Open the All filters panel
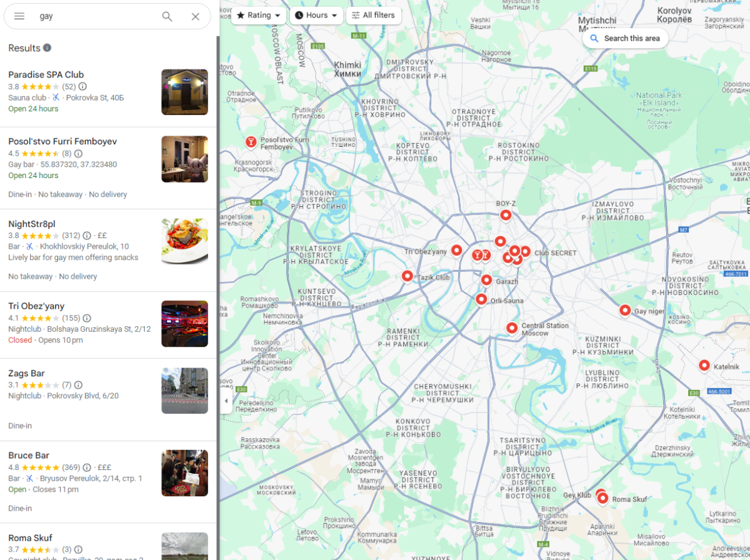Image resolution: width=750 pixels, height=560 pixels. pyautogui.click(x=374, y=16)
